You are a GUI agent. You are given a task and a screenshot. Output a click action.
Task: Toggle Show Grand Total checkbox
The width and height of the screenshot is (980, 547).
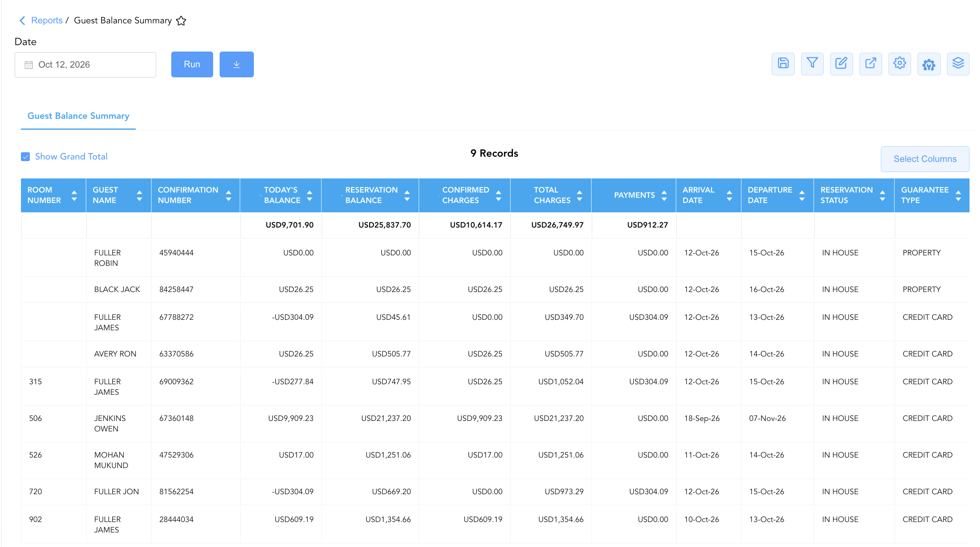point(25,157)
